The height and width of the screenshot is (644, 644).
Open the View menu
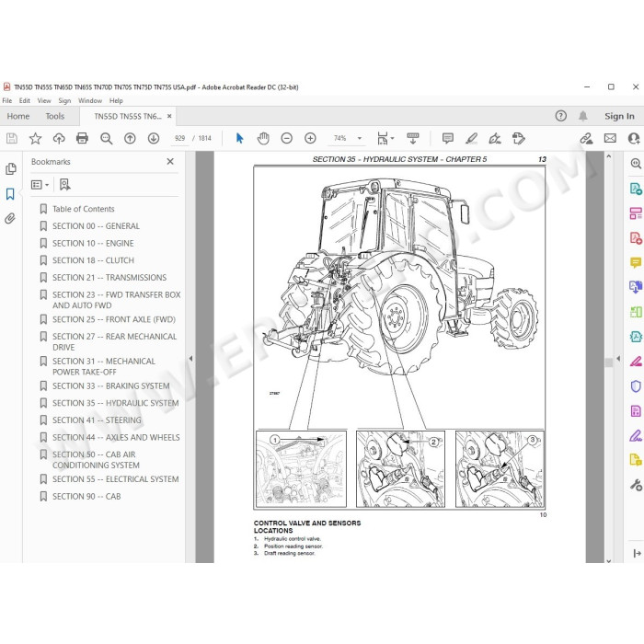(44, 100)
